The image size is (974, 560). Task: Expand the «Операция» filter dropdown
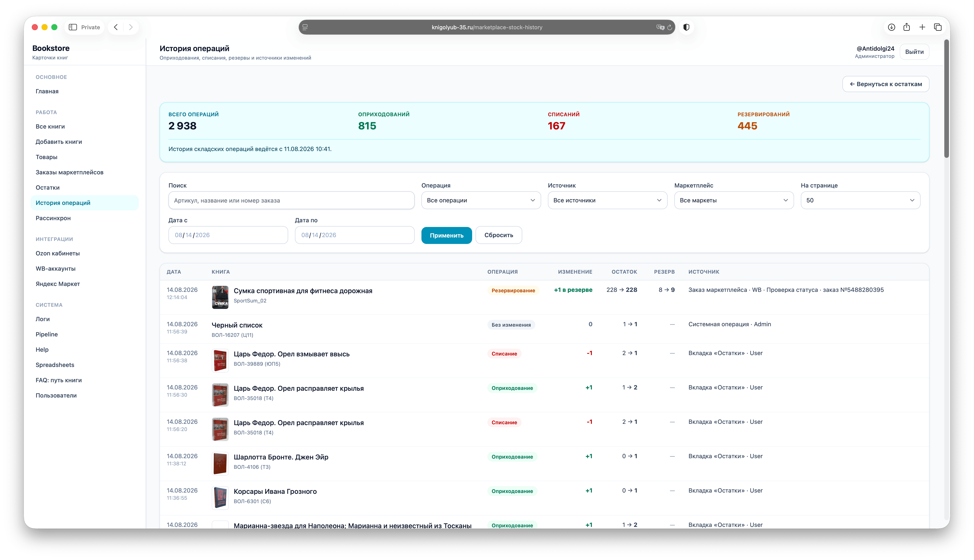click(481, 200)
